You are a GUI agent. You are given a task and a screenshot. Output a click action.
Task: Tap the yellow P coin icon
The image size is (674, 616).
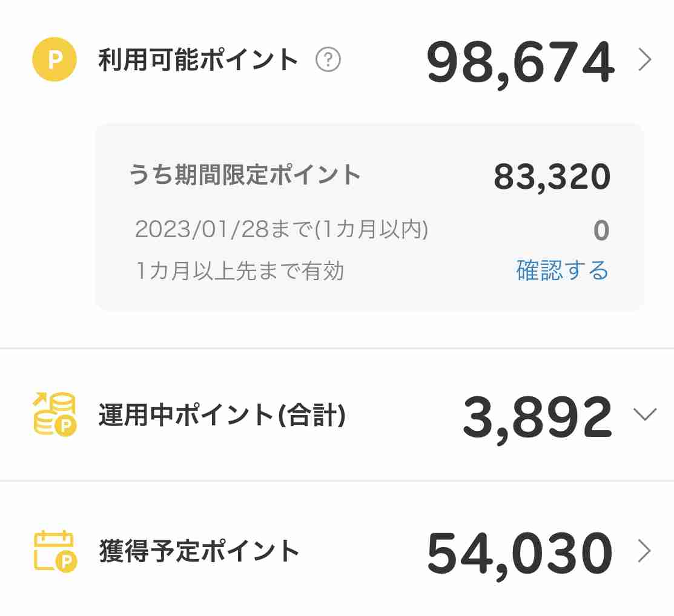55,59
